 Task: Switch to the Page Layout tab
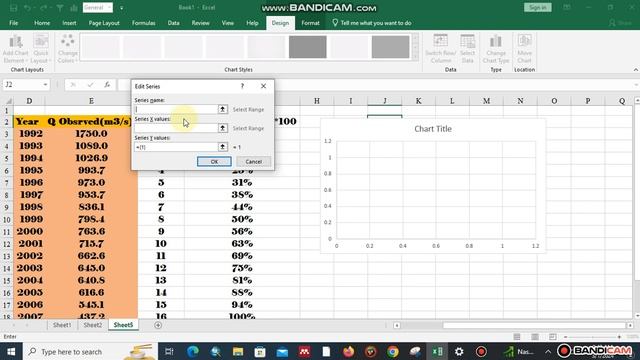point(104,23)
